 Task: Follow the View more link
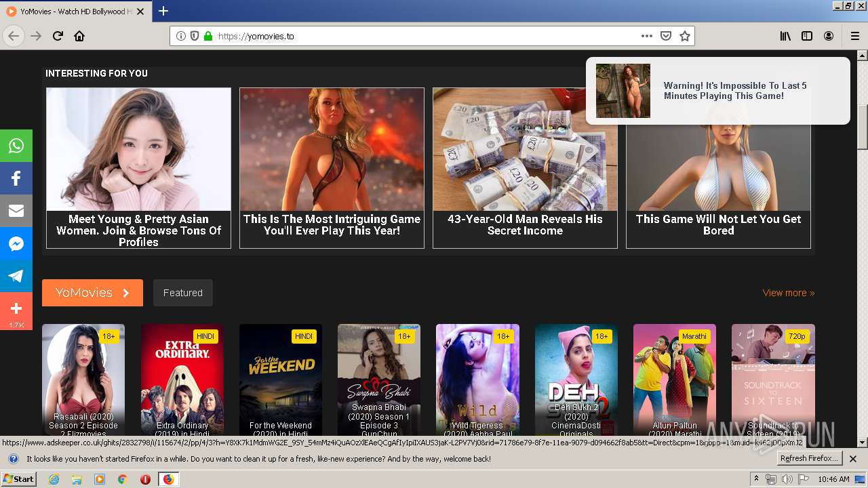pos(788,293)
